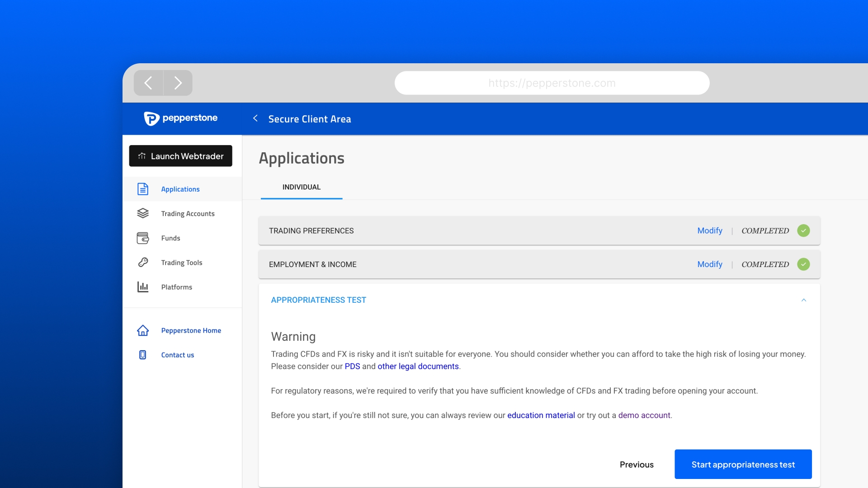Image resolution: width=868 pixels, height=488 pixels.
Task: Go back using the Secure Client Area chevron
Action: pyautogui.click(x=255, y=118)
